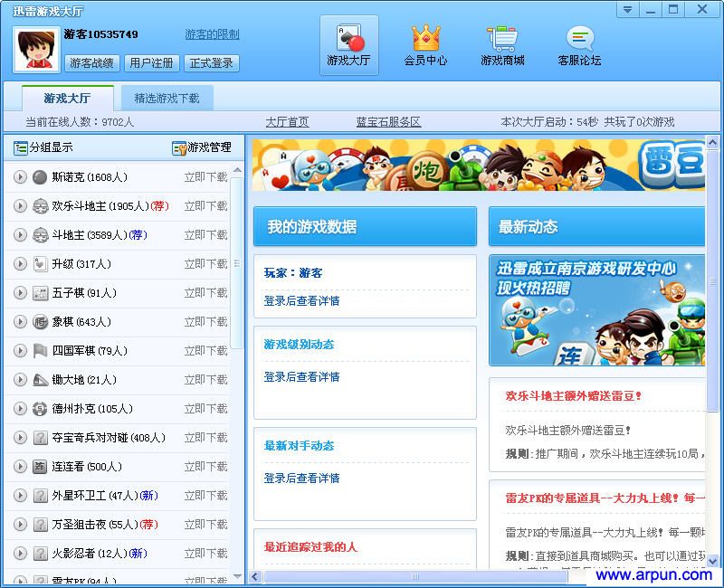Image resolution: width=724 pixels, height=588 pixels.
Task: Click the 火影忍者 question icon
Action: tap(40, 554)
